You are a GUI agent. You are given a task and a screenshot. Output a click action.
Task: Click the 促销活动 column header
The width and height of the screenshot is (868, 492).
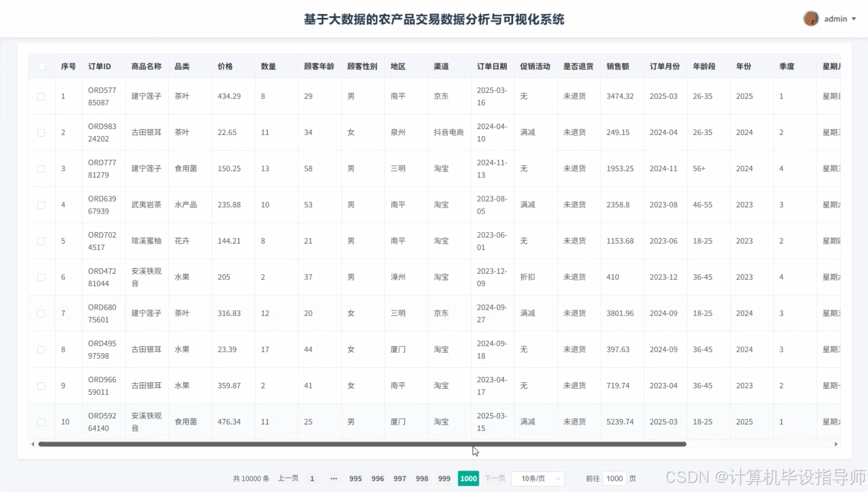[535, 66]
